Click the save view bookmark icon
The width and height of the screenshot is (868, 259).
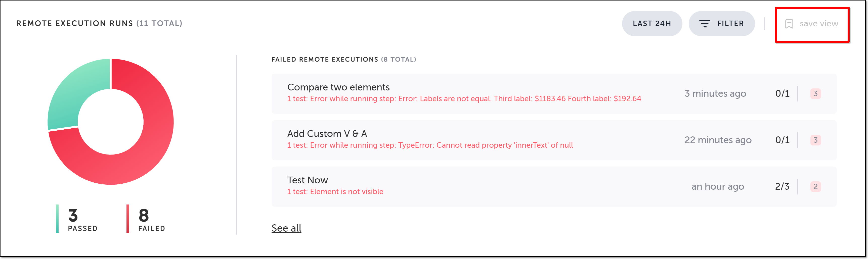pyautogui.click(x=789, y=24)
